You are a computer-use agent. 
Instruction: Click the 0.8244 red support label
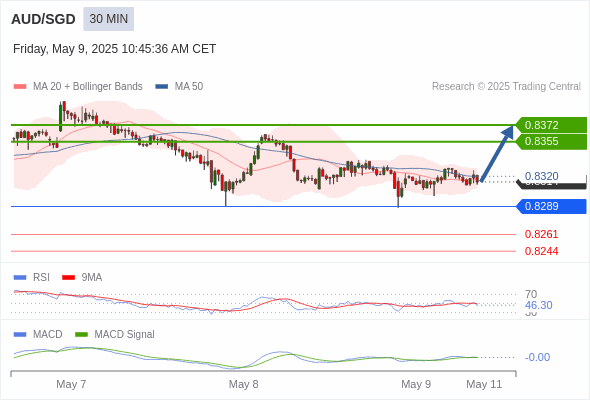[x=541, y=251]
